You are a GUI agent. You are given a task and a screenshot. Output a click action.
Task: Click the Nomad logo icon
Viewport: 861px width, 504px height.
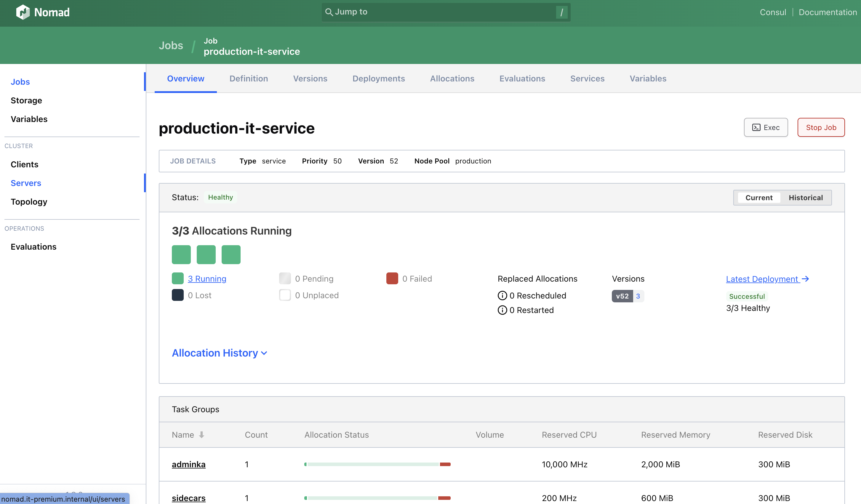pyautogui.click(x=23, y=12)
